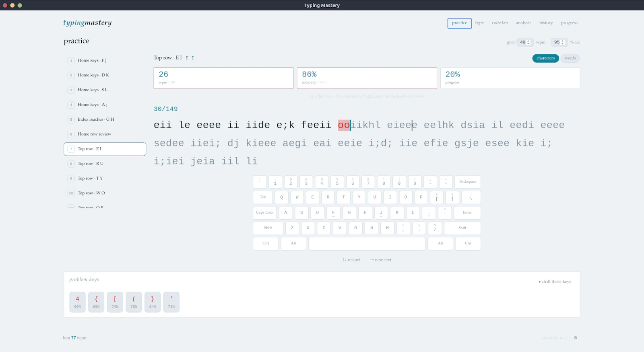Lower the accuracy goal with the down arrow
This screenshot has width=644, height=352.
(x=563, y=43)
